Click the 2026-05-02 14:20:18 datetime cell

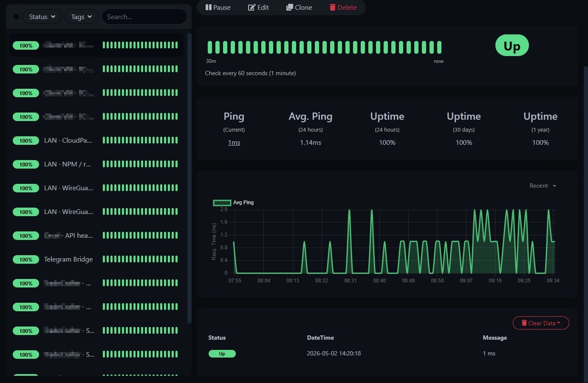(x=334, y=353)
